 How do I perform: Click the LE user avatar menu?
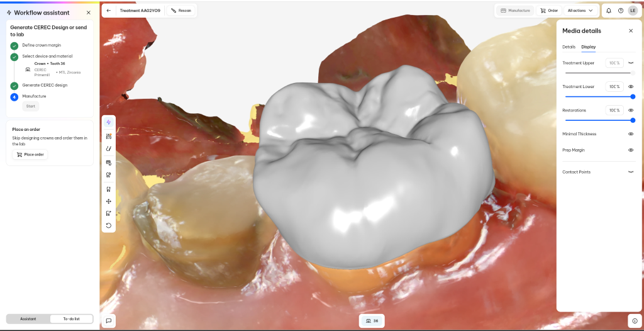(x=633, y=11)
